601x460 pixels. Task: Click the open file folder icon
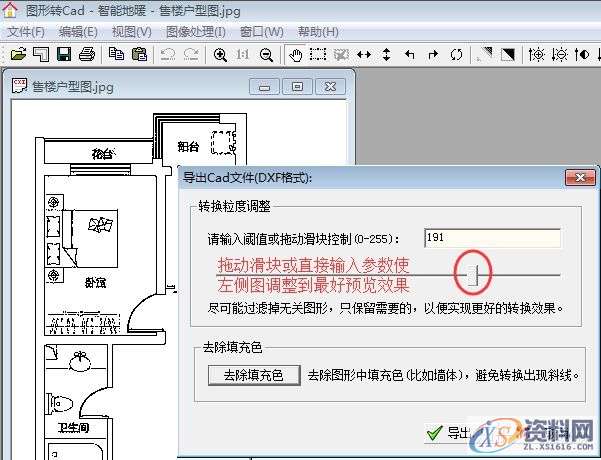18,54
